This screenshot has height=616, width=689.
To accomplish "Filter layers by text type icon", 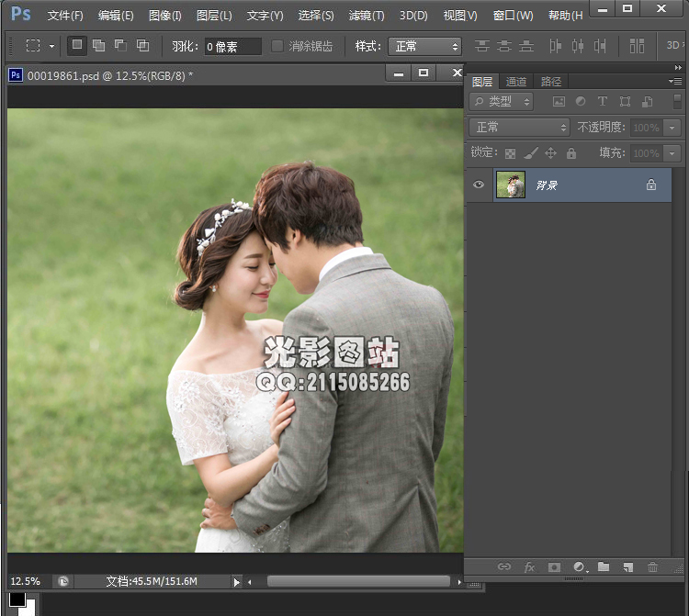I will click(x=603, y=102).
